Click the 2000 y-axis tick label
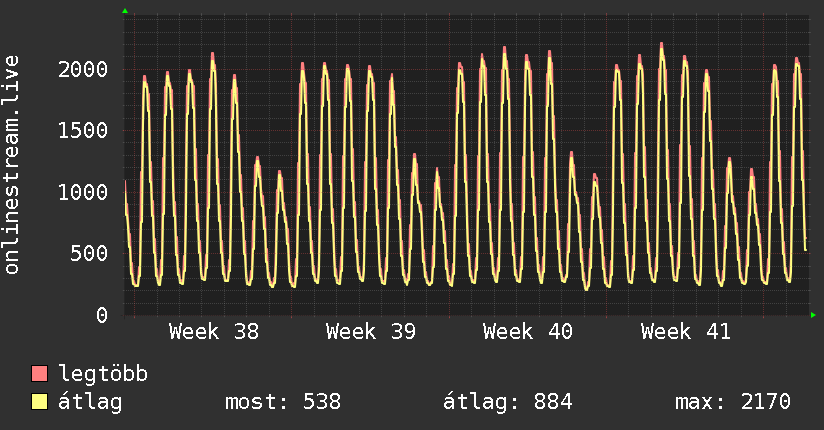Screen dimensions: 824x430 [83, 69]
